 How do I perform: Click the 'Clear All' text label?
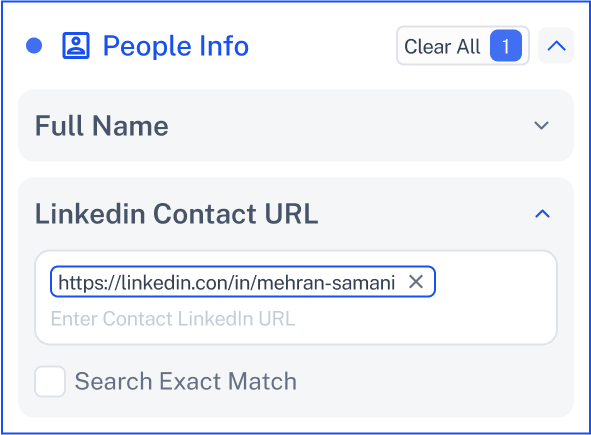(x=442, y=46)
